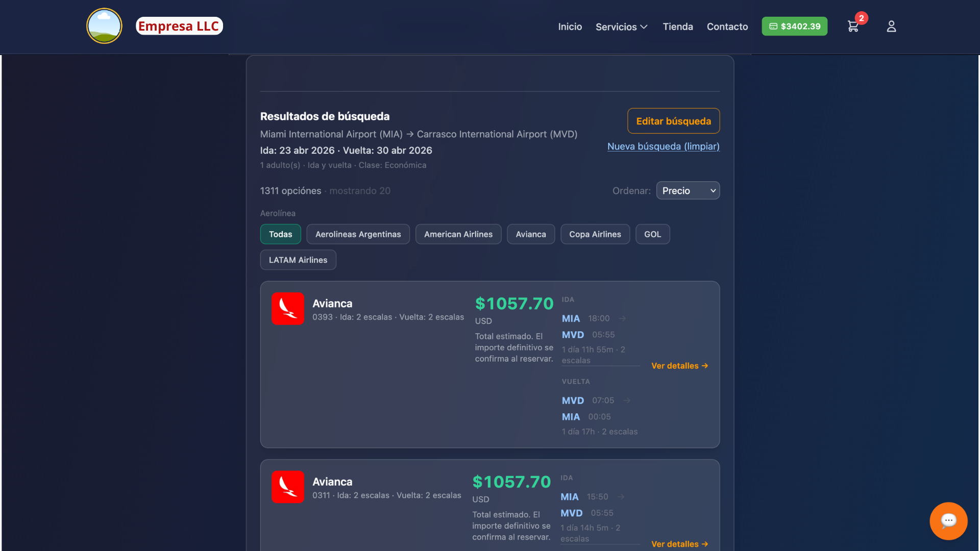Click Editar búsqueda button
980x551 pixels.
[x=673, y=121]
